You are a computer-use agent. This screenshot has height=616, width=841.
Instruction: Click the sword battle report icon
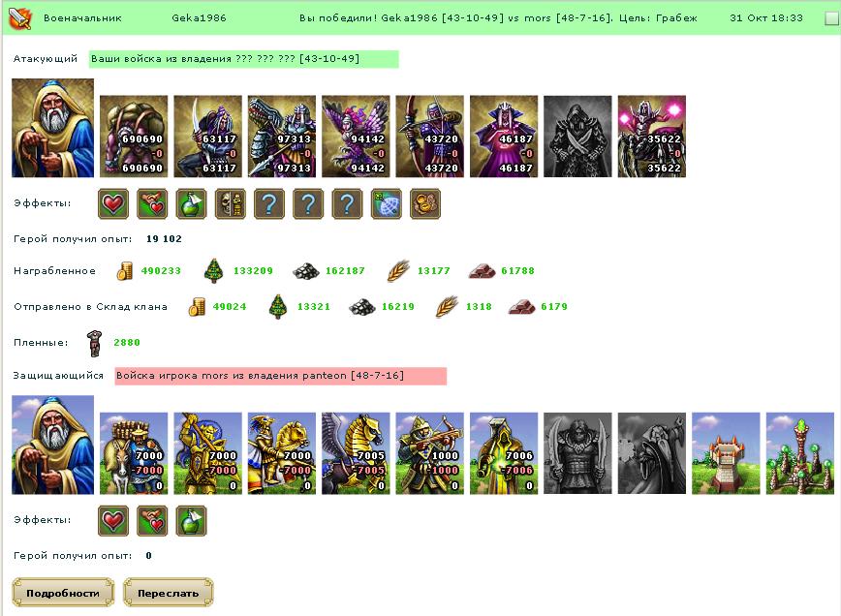tap(19, 18)
